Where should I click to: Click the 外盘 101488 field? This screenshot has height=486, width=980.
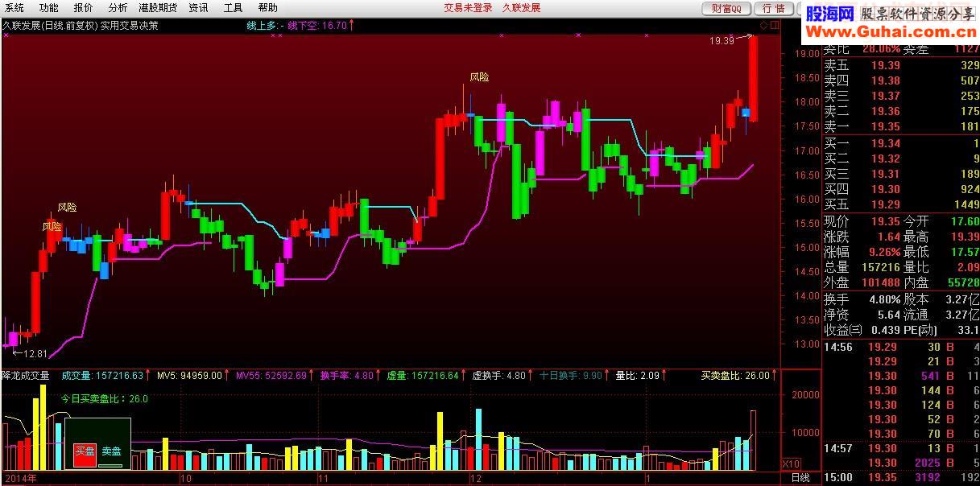pyautogui.click(x=862, y=282)
